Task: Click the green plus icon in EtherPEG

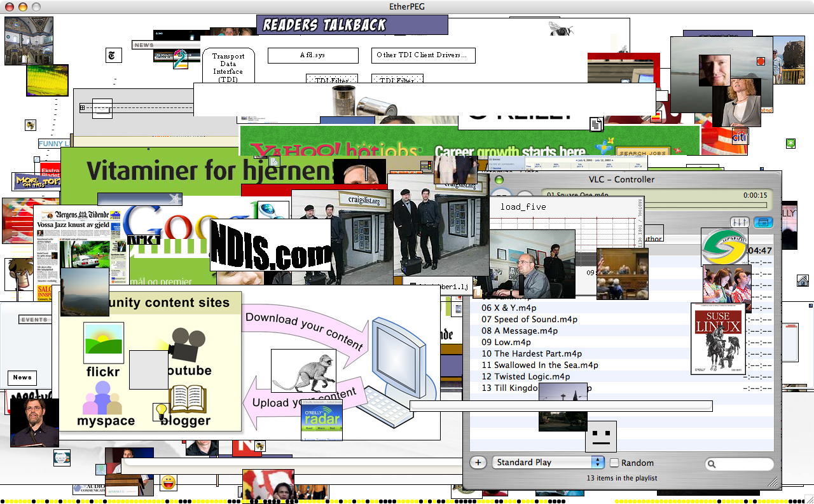Action: (790, 144)
